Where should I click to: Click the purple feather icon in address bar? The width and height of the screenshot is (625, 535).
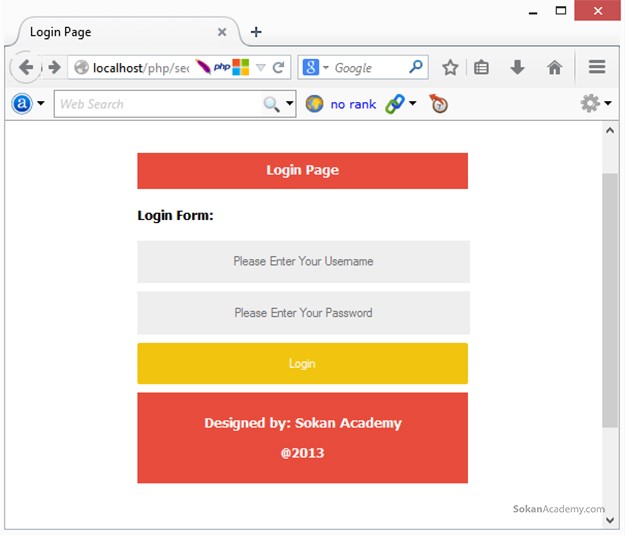(203, 67)
